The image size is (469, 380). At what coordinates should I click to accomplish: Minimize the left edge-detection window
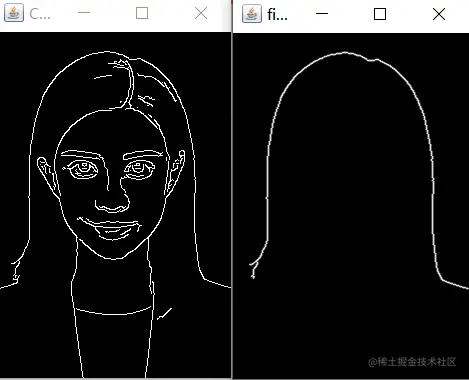point(84,13)
